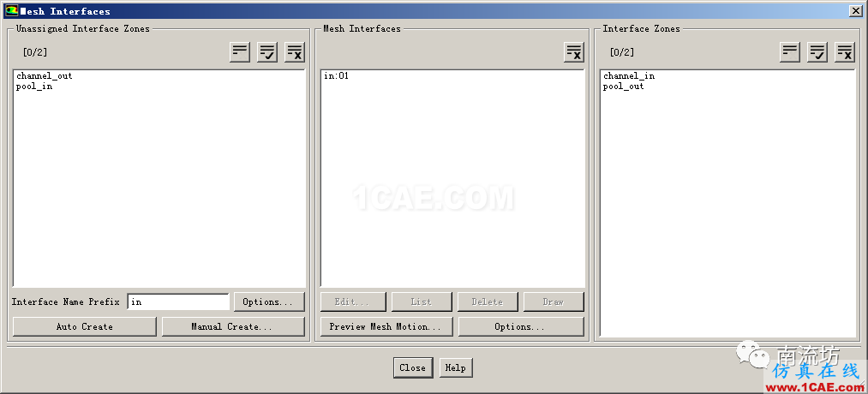Select pool_in in unassigned zones list

point(34,87)
